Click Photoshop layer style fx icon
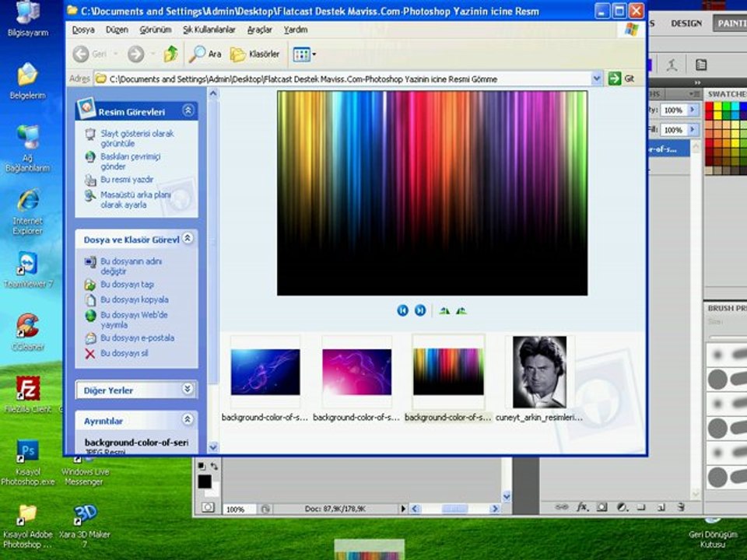 (582, 507)
